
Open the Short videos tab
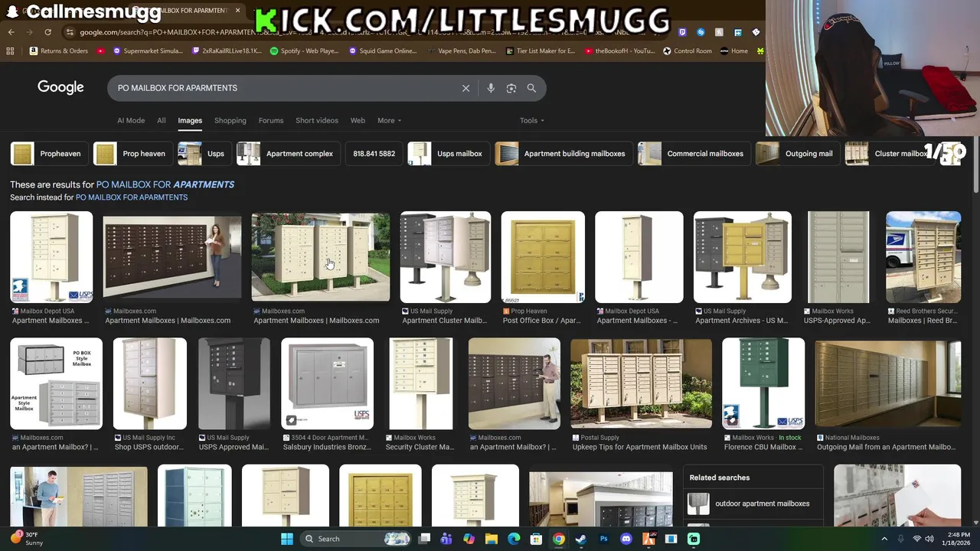317,120
